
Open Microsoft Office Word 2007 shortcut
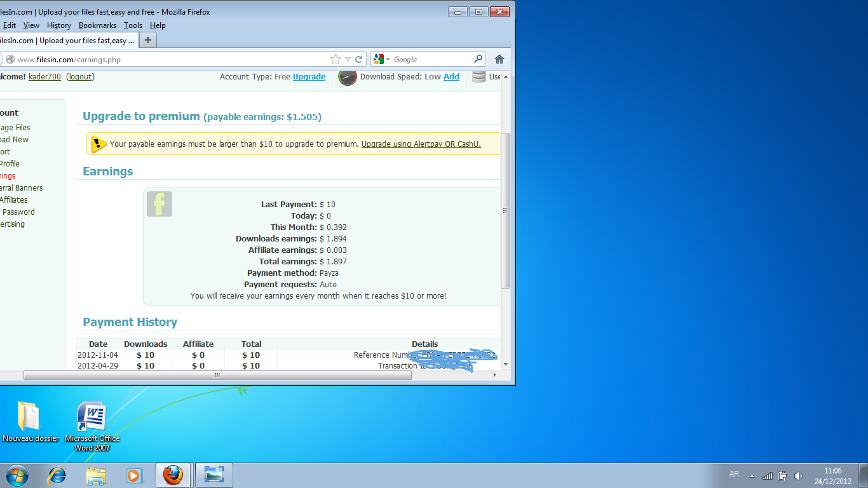[92, 426]
